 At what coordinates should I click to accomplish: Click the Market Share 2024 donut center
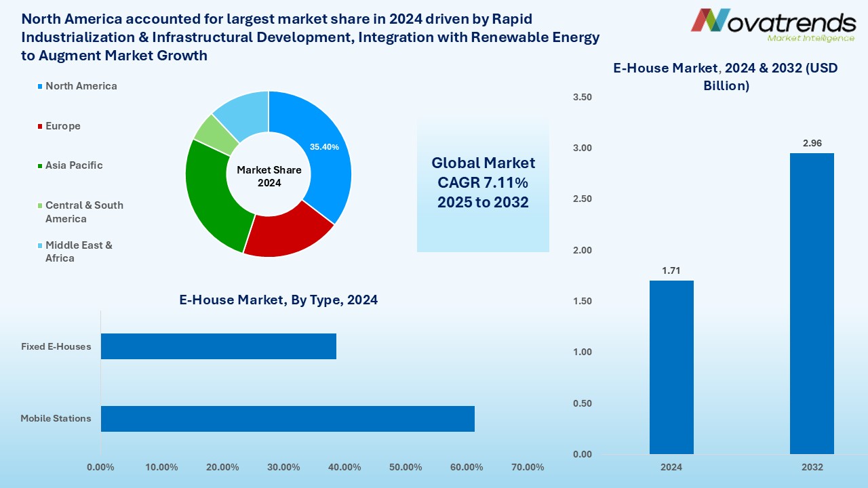(x=269, y=176)
